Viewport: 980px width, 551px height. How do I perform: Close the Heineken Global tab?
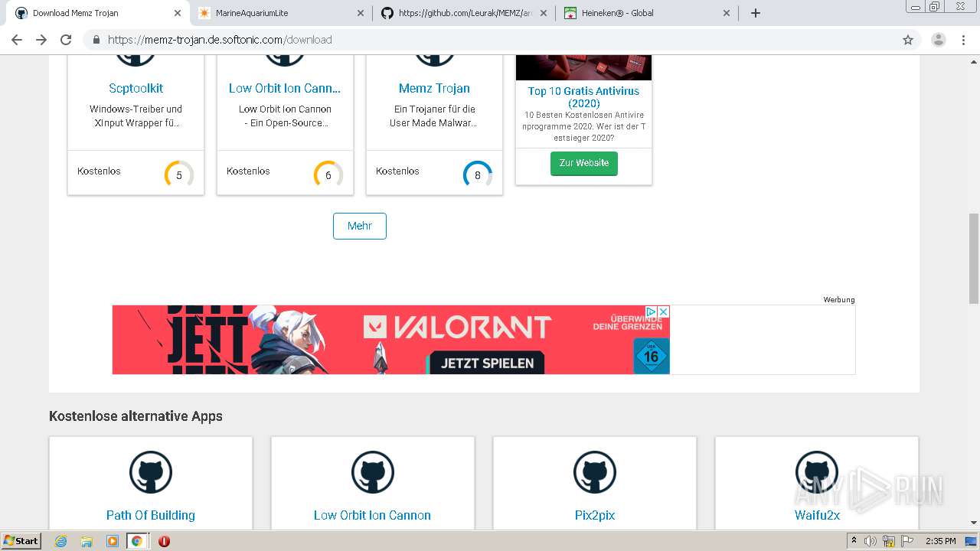pyautogui.click(x=727, y=13)
